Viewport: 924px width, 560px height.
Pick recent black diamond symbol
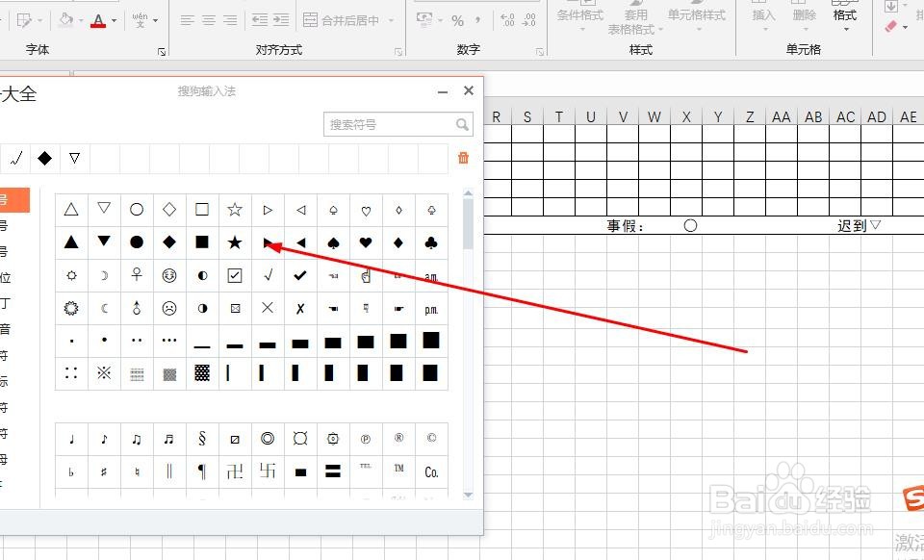(45, 158)
